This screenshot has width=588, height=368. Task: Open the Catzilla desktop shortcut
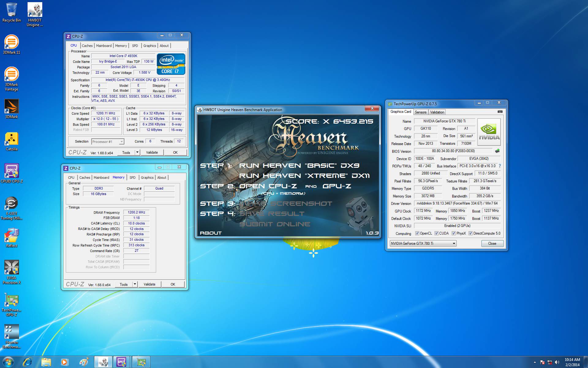pyautogui.click(x=11, y=141)
